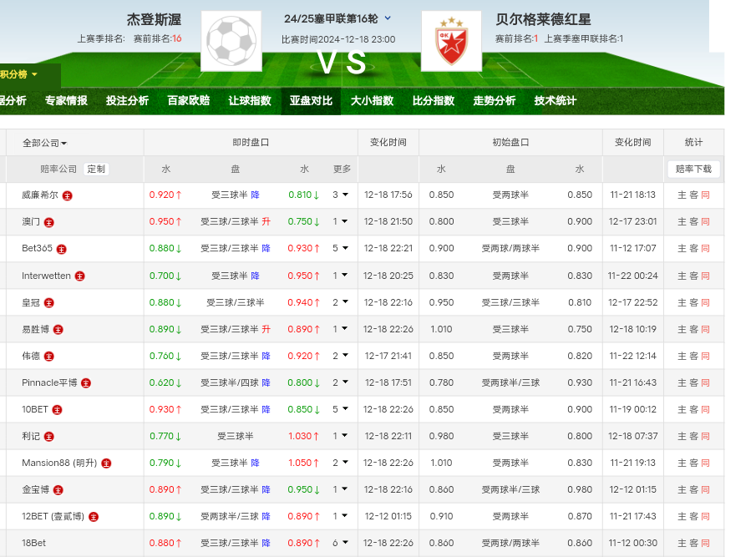Open the 全部公司 company filter dropdown
The image size is (756, 557).
45,143
